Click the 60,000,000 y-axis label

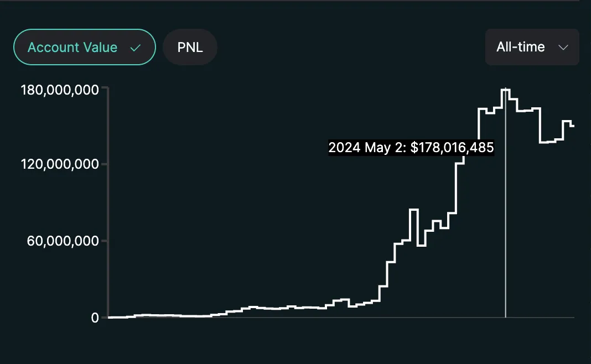click(63, 241)
